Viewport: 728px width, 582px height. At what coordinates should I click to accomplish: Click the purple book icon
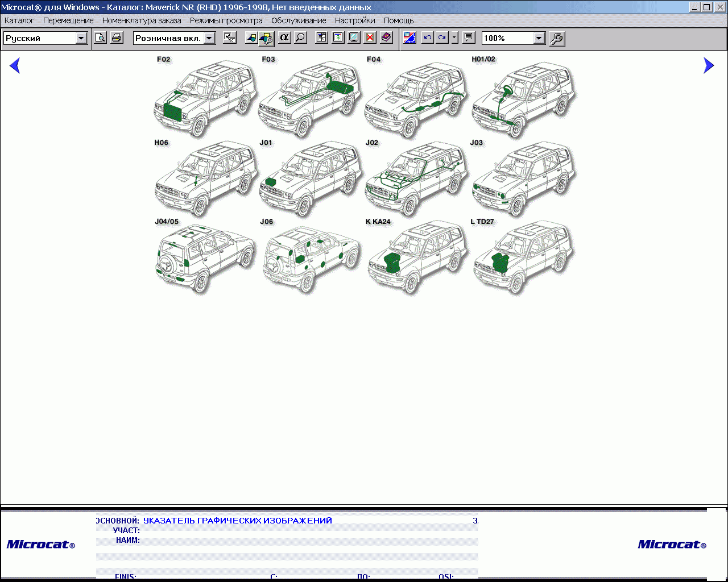[386, 38]
